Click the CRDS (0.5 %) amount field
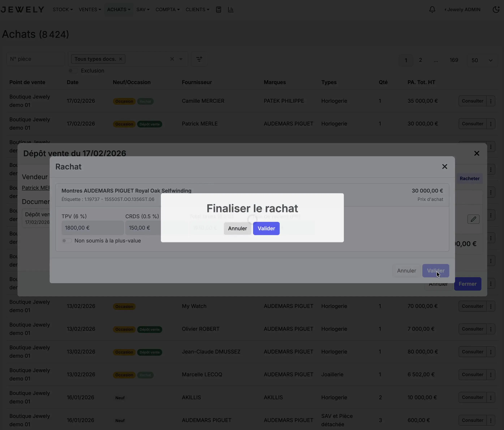The height and width of the screenshot is (430, 504). [x=143, y=228]
